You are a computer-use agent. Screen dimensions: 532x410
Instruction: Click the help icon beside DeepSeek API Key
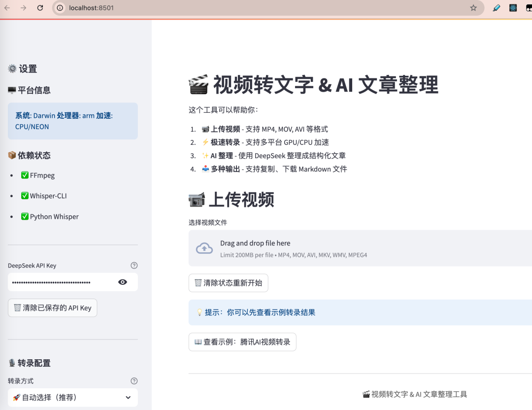(134, 266)
